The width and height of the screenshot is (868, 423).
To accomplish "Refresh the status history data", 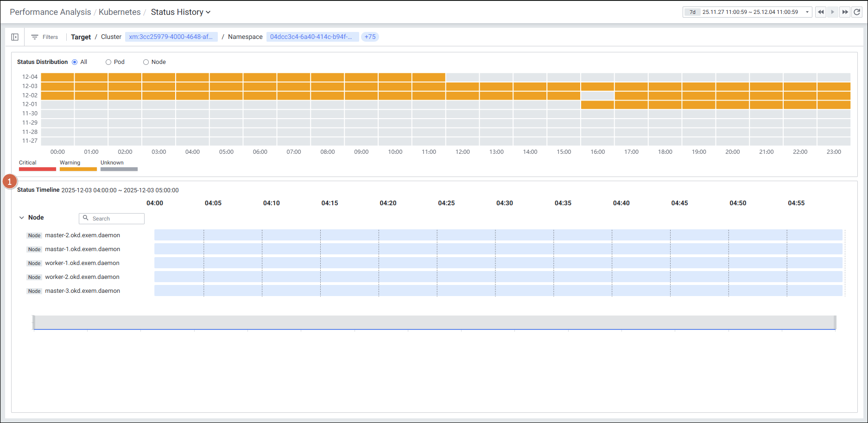I will coord(857,12).
